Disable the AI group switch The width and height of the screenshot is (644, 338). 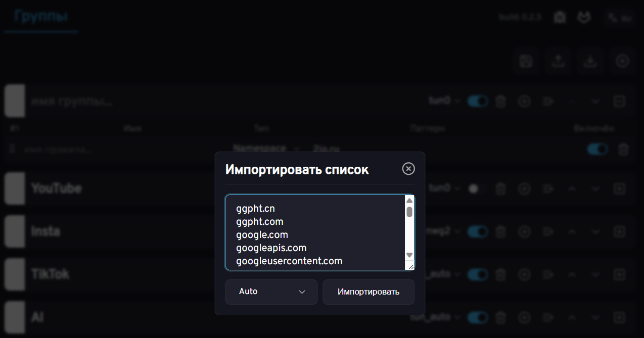(x=478, y=317)
